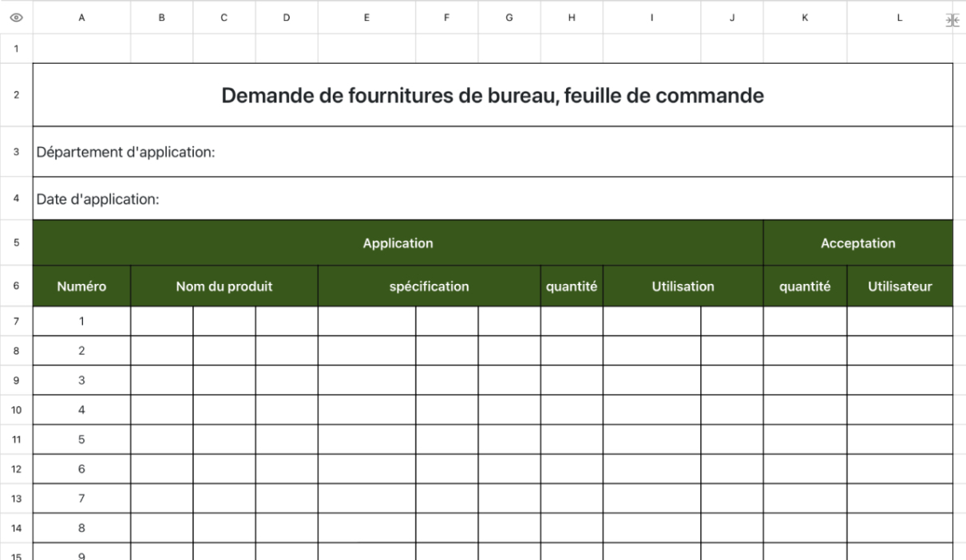Select row 13 header
966x560 pixels.
point(16,498)
